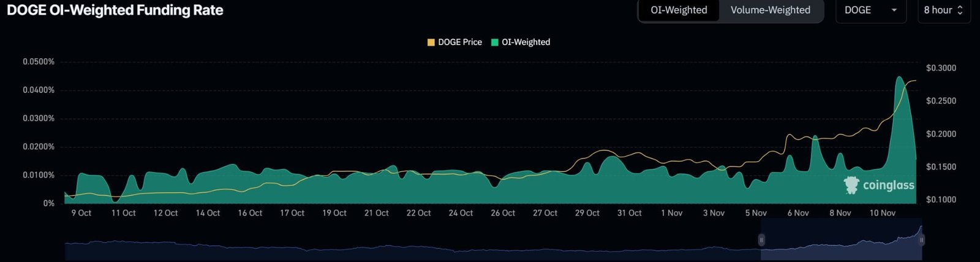The image size is (980, 262).
Task: Click the 3 Nov date label
Action: click(714, 213)
